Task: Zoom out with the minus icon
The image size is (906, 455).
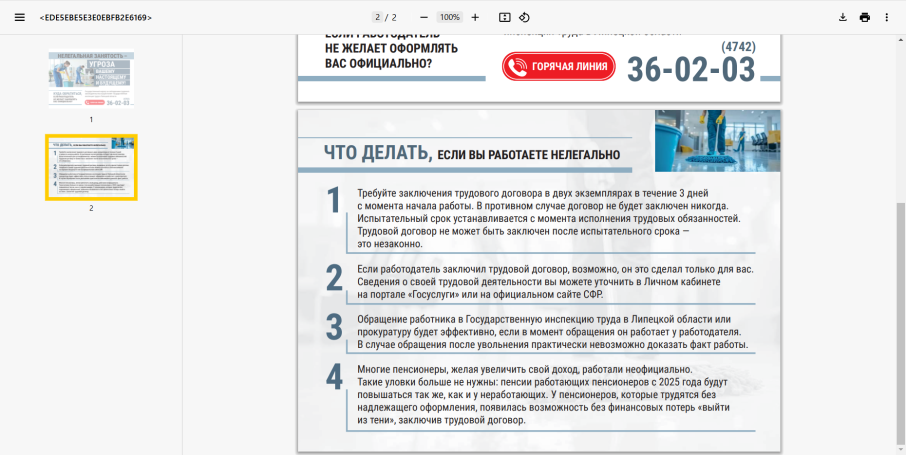Action: point(424,17)
